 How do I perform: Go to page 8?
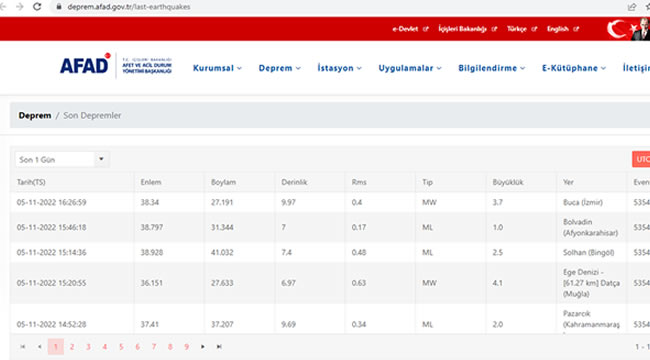(x=170, y=347)
